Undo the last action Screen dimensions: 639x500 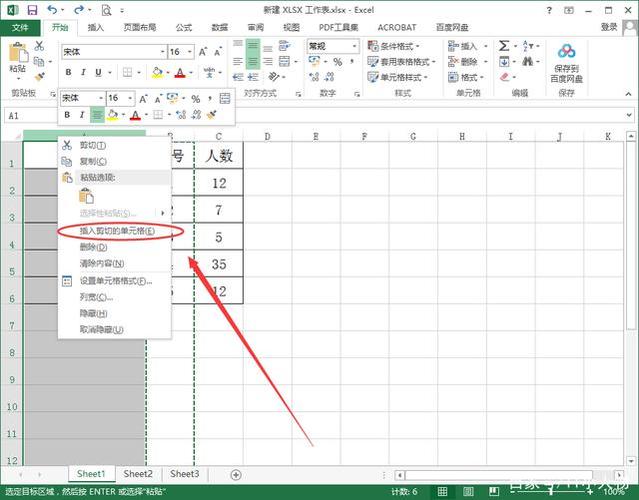click(x=52, y=10)
